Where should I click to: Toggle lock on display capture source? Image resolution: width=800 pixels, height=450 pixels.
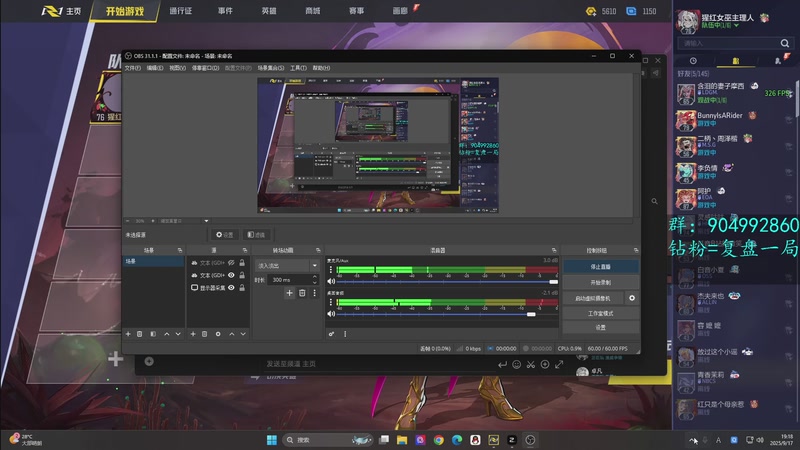(x=242, y=288)
